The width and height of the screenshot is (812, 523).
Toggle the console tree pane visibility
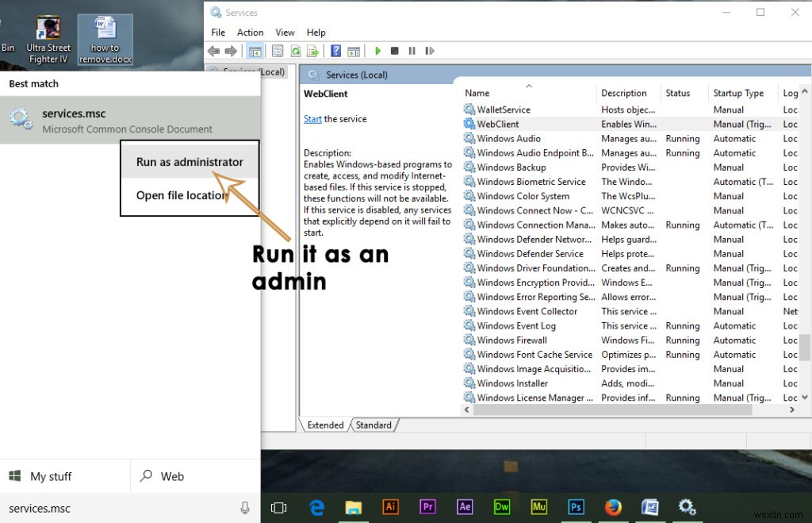pyautogui.click(x=255, y=51)
